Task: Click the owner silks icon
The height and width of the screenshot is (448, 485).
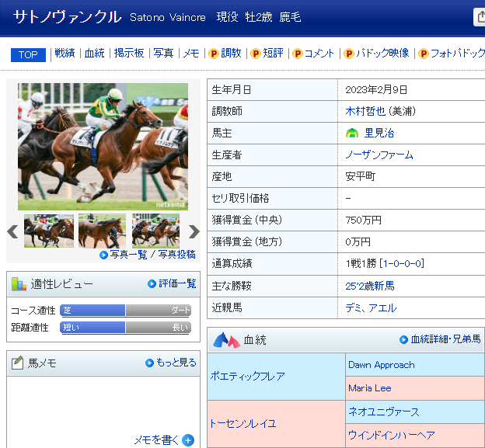Action: pos(352,134)
